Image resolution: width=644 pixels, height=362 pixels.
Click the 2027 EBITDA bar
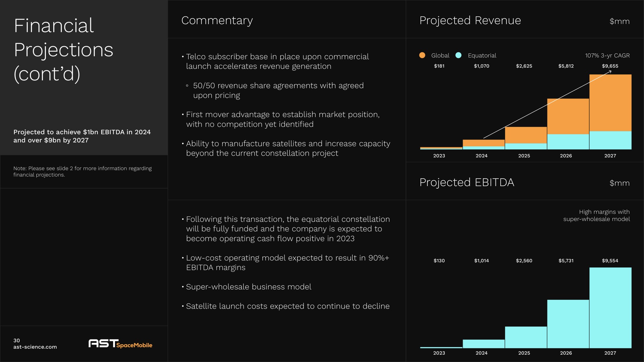tap(610, 308)
